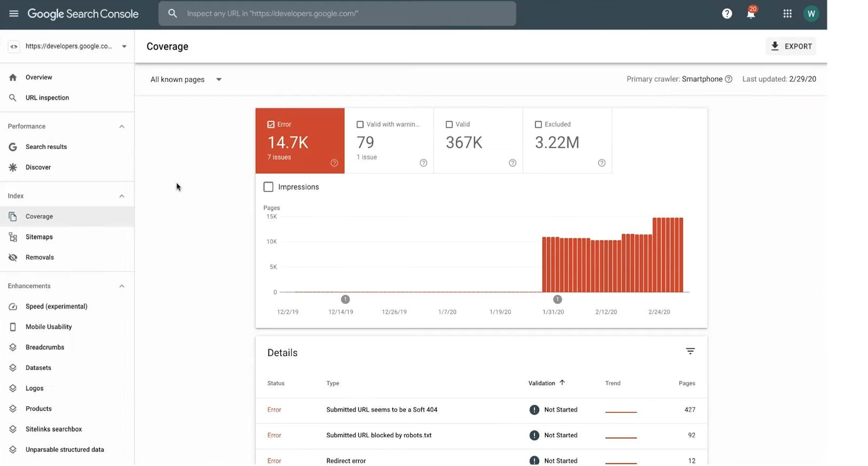Click the Overview home icon

[x=13, y=77]
